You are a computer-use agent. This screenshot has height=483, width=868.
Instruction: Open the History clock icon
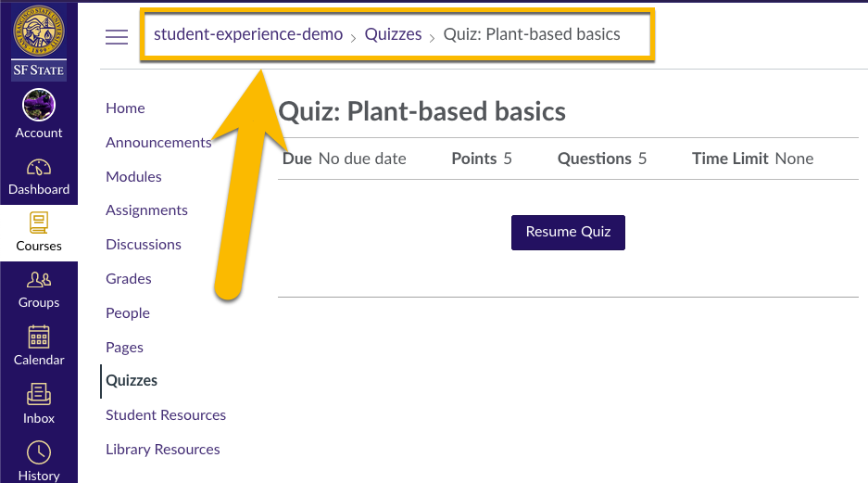click(39, 452)
